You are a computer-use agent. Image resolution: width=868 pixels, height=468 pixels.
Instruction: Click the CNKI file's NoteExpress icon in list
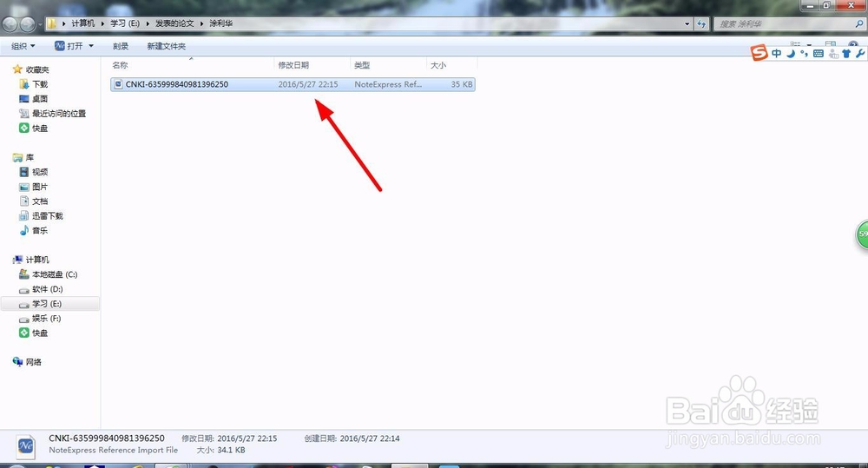click(x=118, y=84)
